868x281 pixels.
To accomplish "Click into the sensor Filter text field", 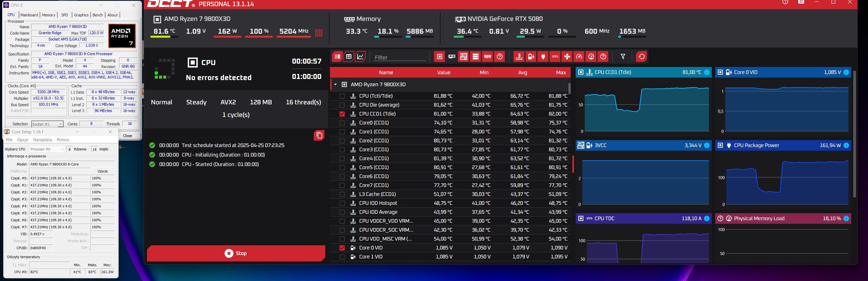I will [x=399, y=57].
